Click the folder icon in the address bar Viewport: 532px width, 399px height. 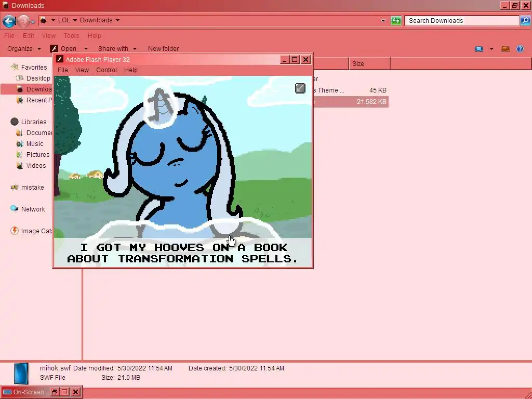point(44,20)
